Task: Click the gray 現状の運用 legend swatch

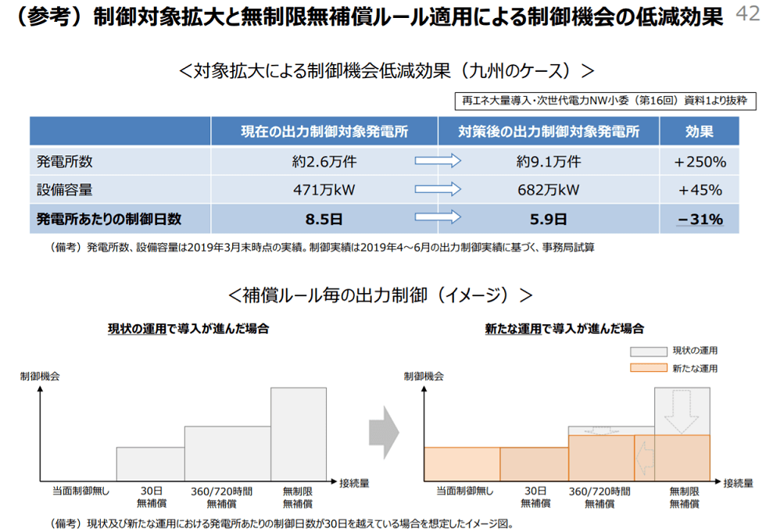Action: (647, 352)
